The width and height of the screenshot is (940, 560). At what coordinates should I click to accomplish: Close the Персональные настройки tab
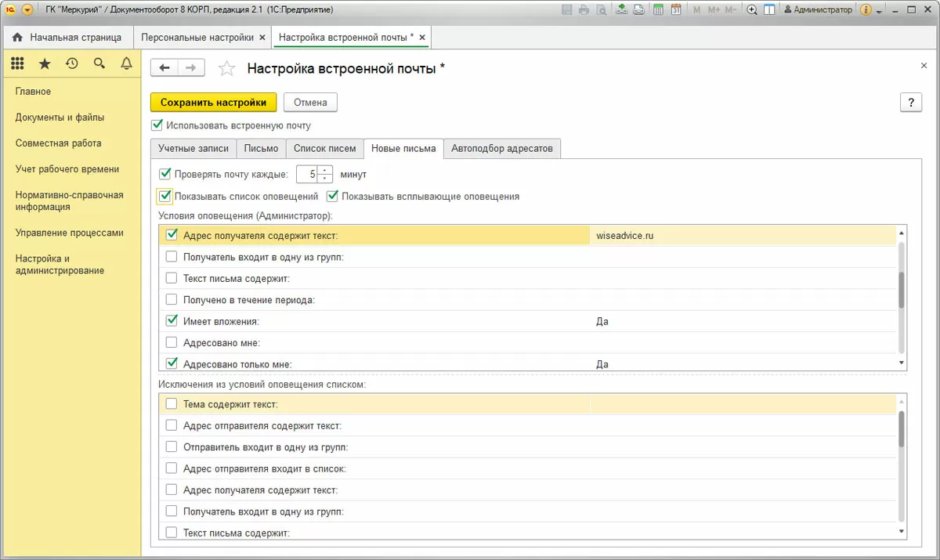point(262,38)
